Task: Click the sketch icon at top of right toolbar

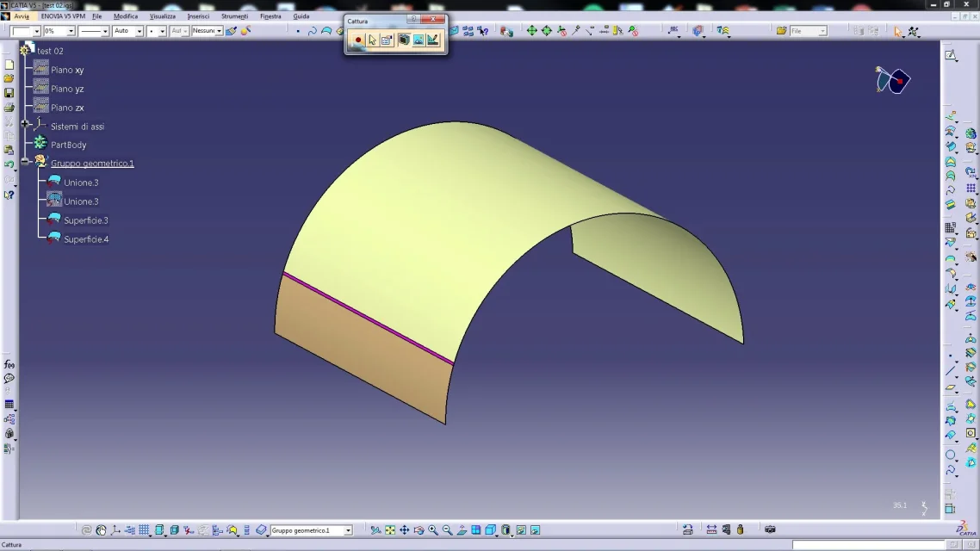Action: (951, 56)
